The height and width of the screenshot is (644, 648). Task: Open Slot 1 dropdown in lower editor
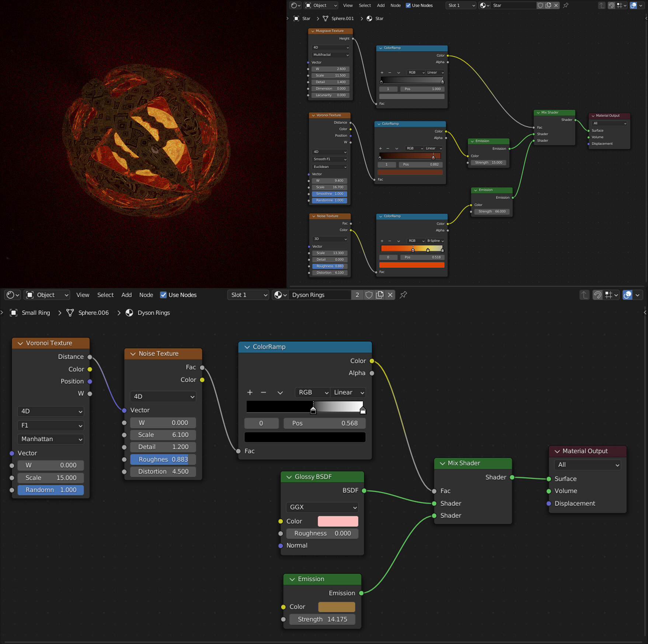pyautogui.click(x=248, y=295)
